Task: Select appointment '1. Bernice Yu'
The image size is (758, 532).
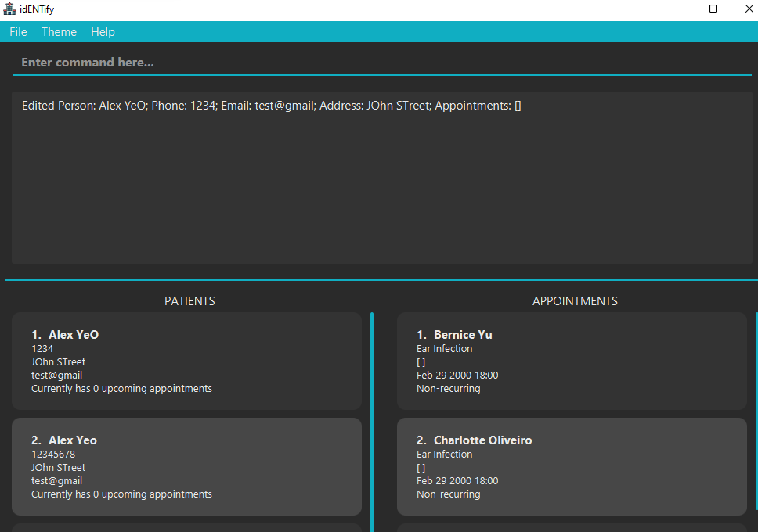Action: coord(454,334)
